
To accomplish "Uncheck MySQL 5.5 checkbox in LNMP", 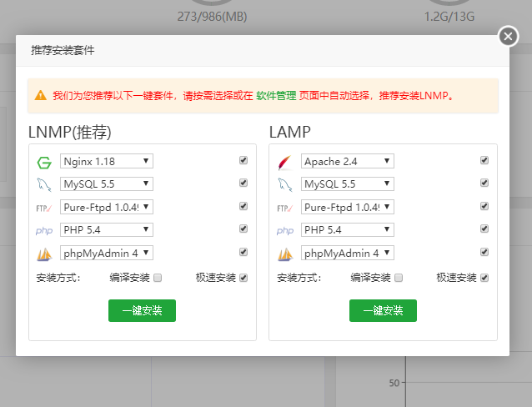I will [x=243, y=183].
